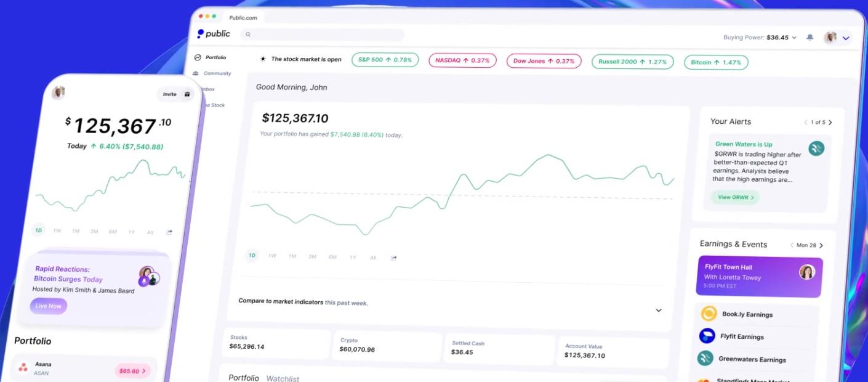Click share icon under desktop chart

pyautogui.click(x=394, y=258)
